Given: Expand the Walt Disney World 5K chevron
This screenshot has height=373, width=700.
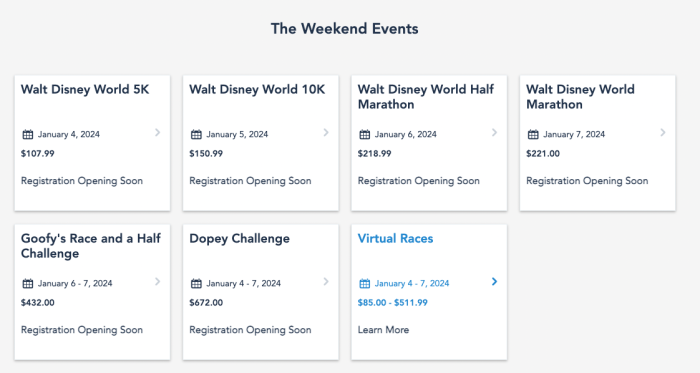Looking at the screenshot, I should tap(158, 133).
